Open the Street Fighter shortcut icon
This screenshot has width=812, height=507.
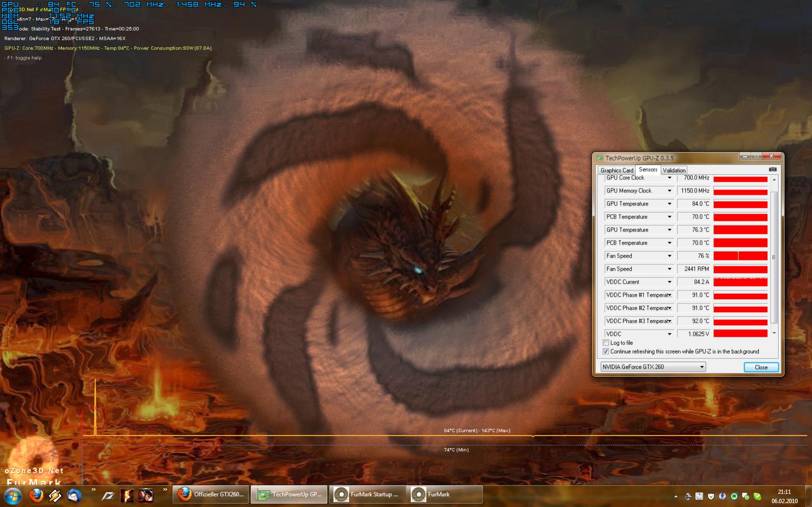click(146, 495)
